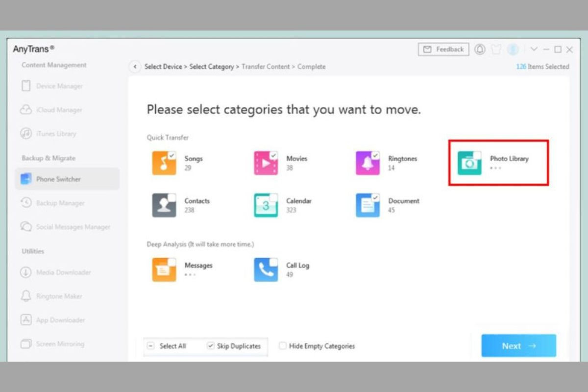Screen dimensions: 588x392
Task: Click the Media Downloader arrow icon
Action: coord(26,272)
